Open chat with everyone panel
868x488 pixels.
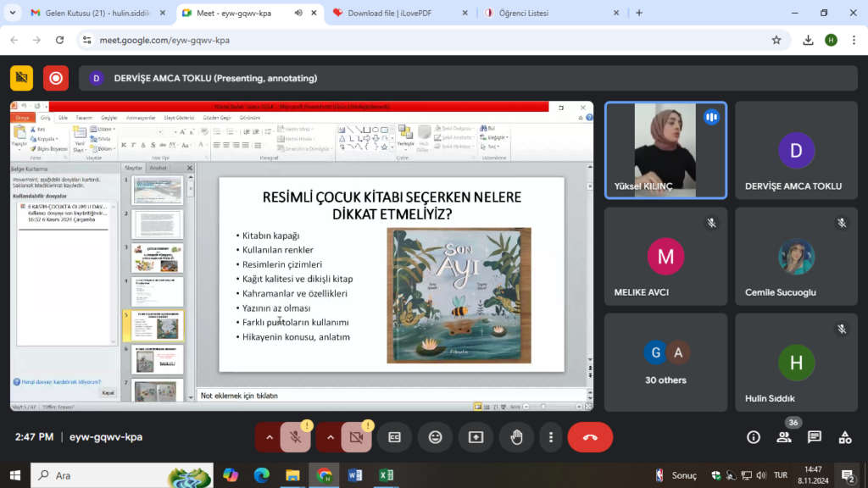pyautogui.click(x=815, y=437)
